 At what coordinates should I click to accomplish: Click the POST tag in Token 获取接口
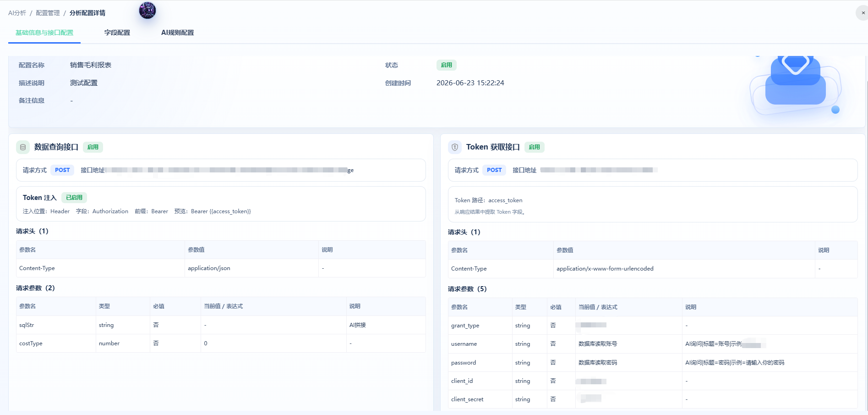coord(494,170)
